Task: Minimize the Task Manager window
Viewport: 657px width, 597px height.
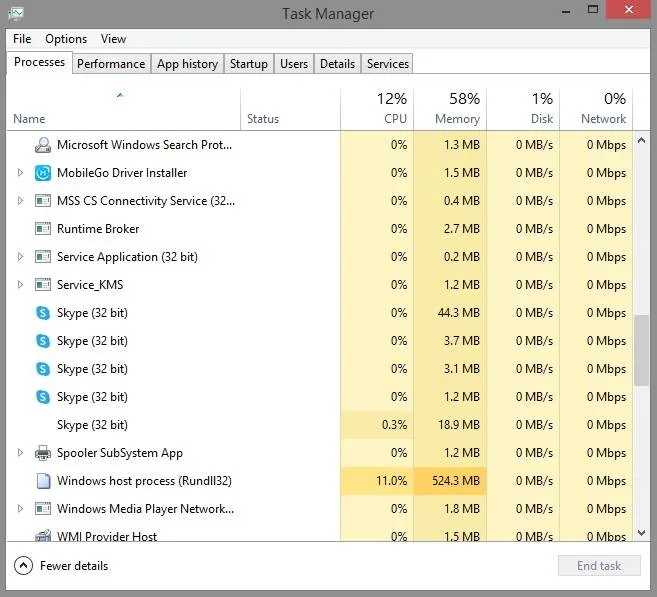Action: tap(566, 10)
